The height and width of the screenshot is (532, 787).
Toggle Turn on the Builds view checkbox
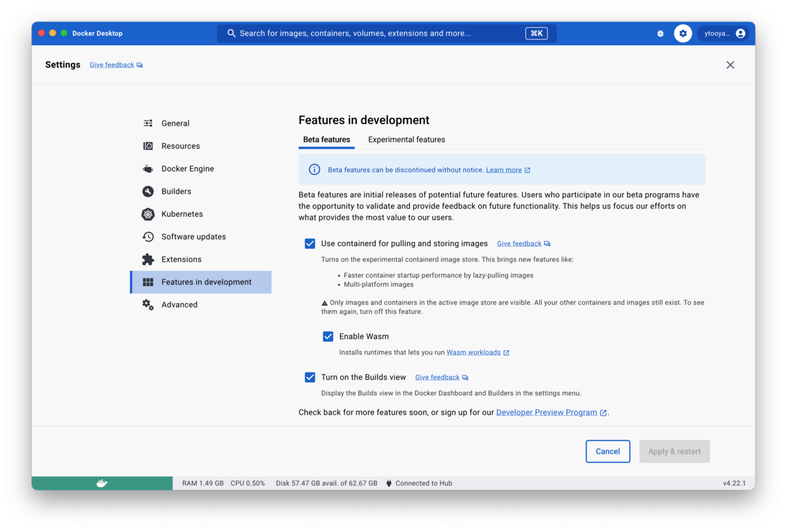point(310,377)
